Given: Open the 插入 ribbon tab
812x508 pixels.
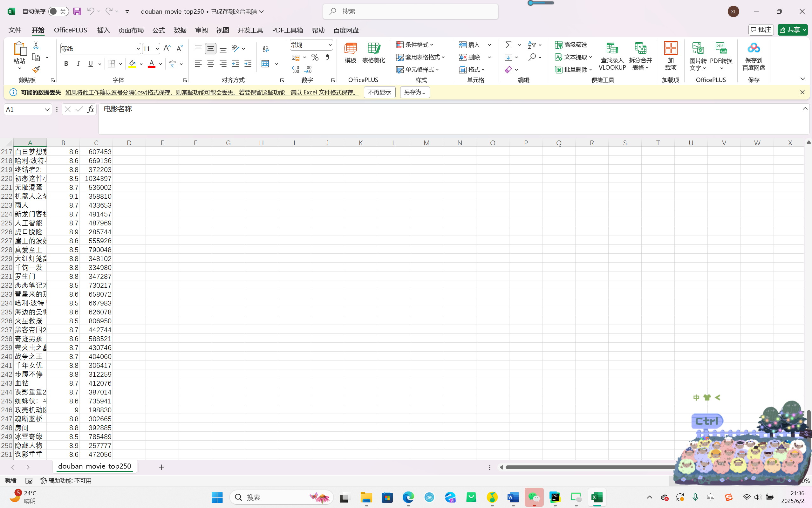Looking at the screenshot, I should 103,30.
